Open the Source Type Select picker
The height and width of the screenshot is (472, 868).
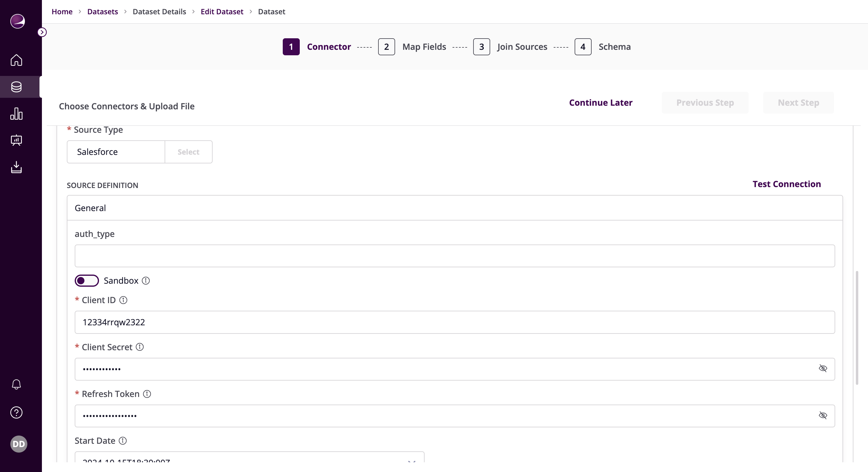[188, 152]
